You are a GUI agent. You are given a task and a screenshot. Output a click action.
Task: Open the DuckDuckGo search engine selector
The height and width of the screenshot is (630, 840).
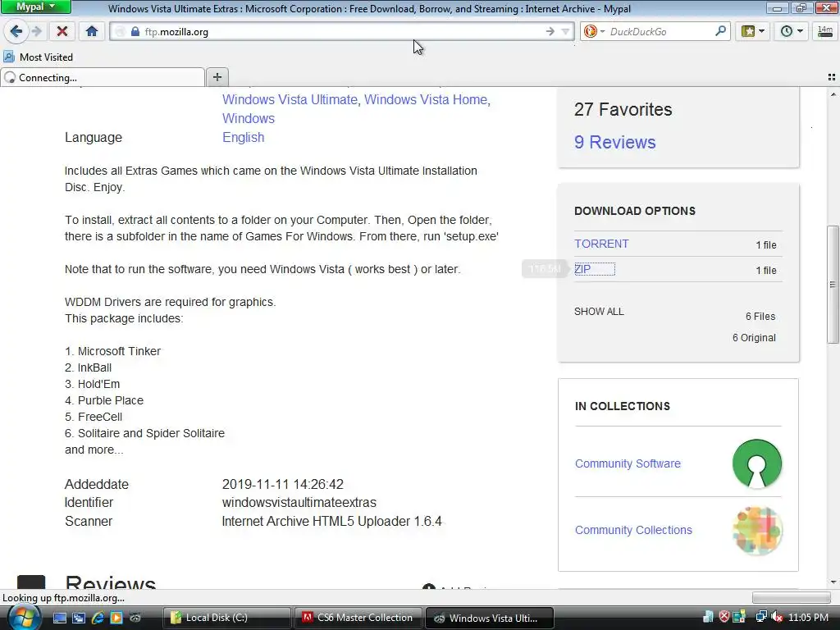594,32
